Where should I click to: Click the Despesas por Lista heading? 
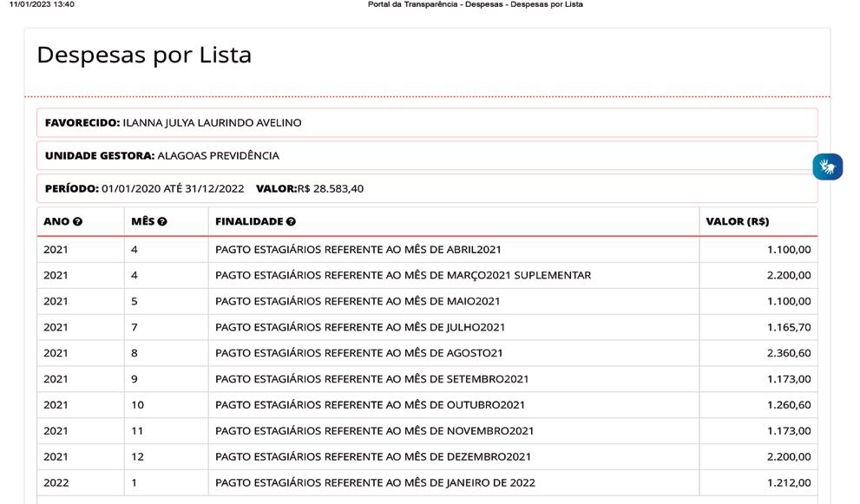(x=144, y=56)
